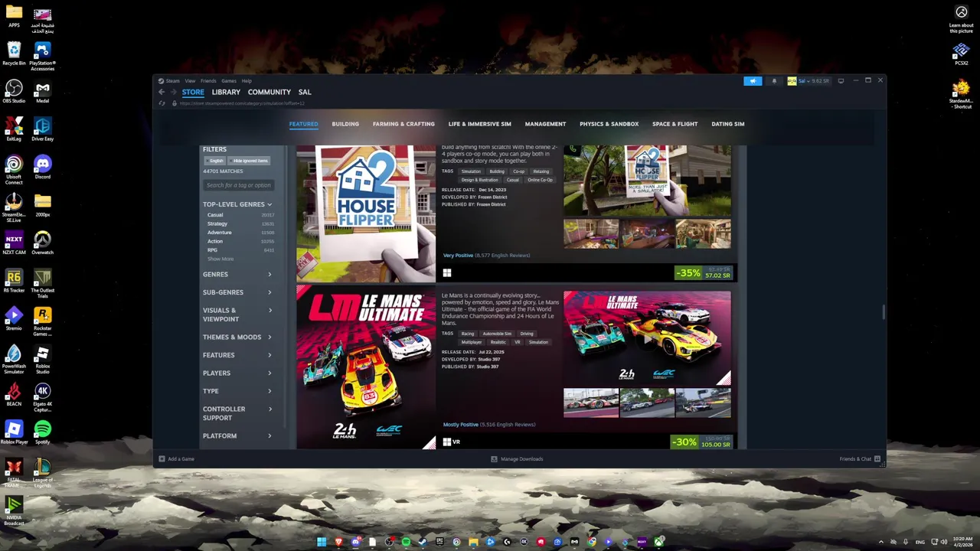Image resolution: width=980 pixels, height=551 pixels.
Task: Switch to the COMMUNITY section
Action: (269, 92)
